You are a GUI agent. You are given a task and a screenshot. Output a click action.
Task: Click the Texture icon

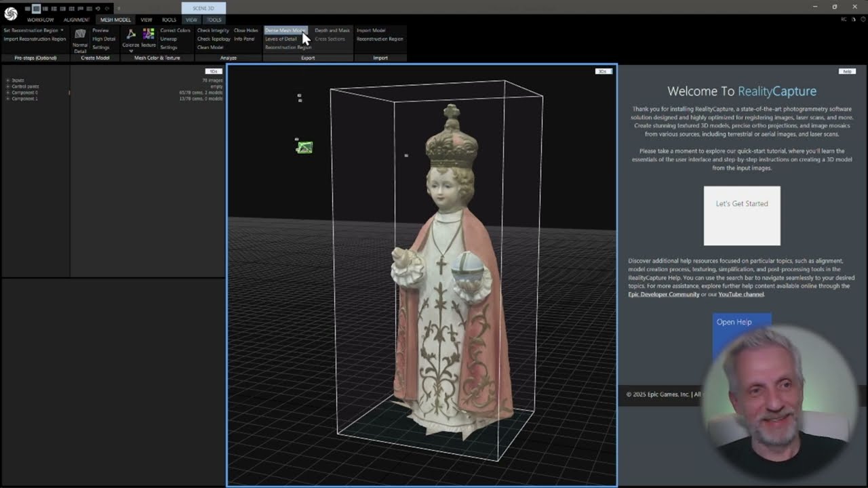(x=148, y=35)
